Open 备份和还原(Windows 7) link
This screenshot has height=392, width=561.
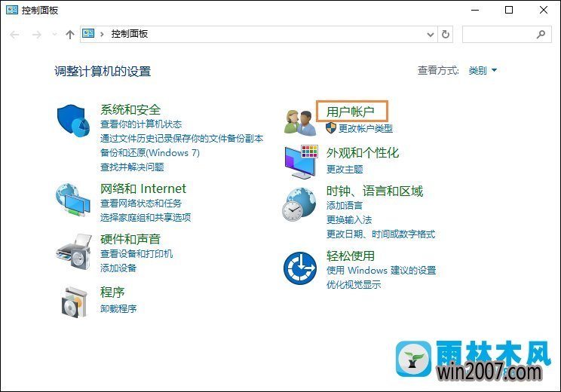point(150,153)
